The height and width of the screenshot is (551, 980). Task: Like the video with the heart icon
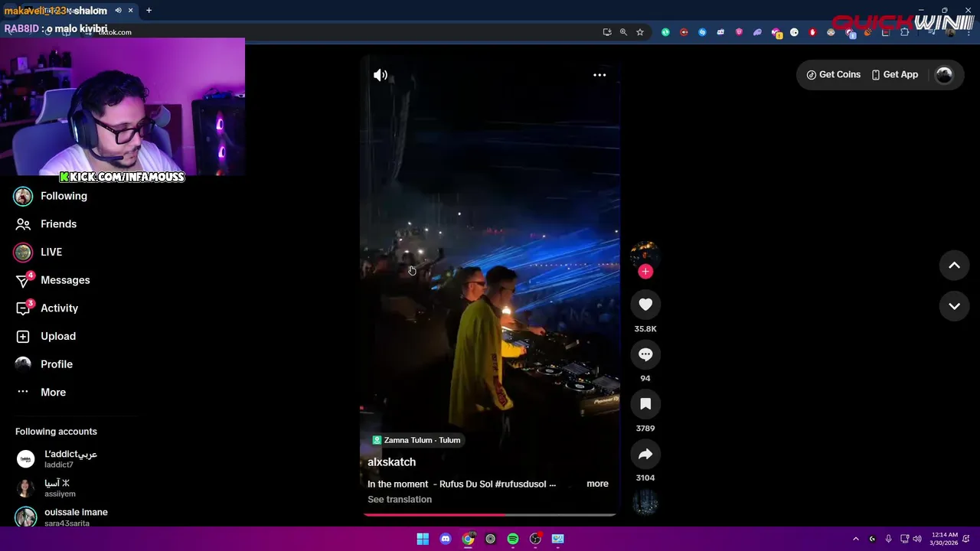pos(645,305)
